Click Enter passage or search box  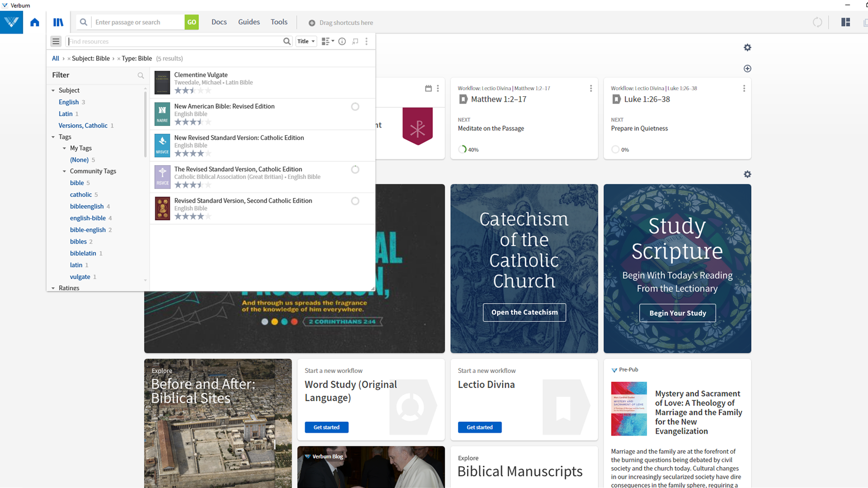click(138, 22)
